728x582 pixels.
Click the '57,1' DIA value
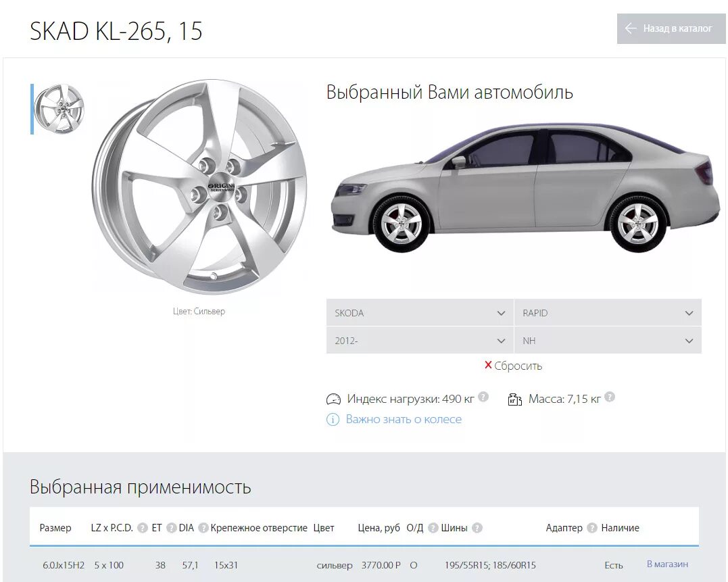[190, 565]
